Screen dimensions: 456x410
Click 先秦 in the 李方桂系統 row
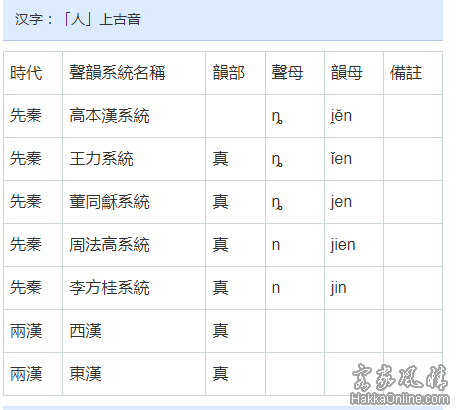coord(26,288)
